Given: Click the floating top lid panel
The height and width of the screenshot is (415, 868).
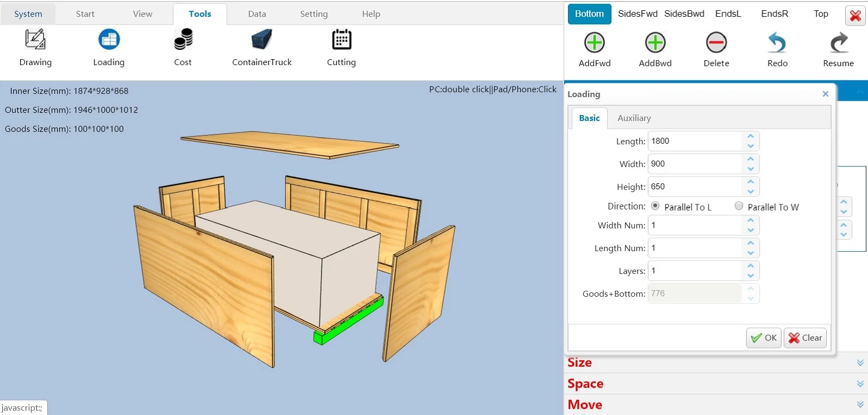Looking at the screenshot, I should pyautogui.click(x=290, y=145).
